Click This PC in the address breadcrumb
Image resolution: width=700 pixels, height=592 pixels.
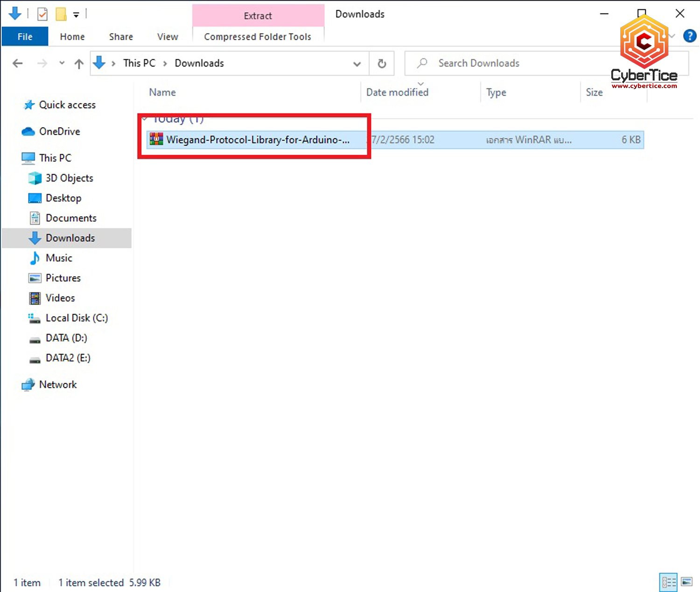coord(139,63)
